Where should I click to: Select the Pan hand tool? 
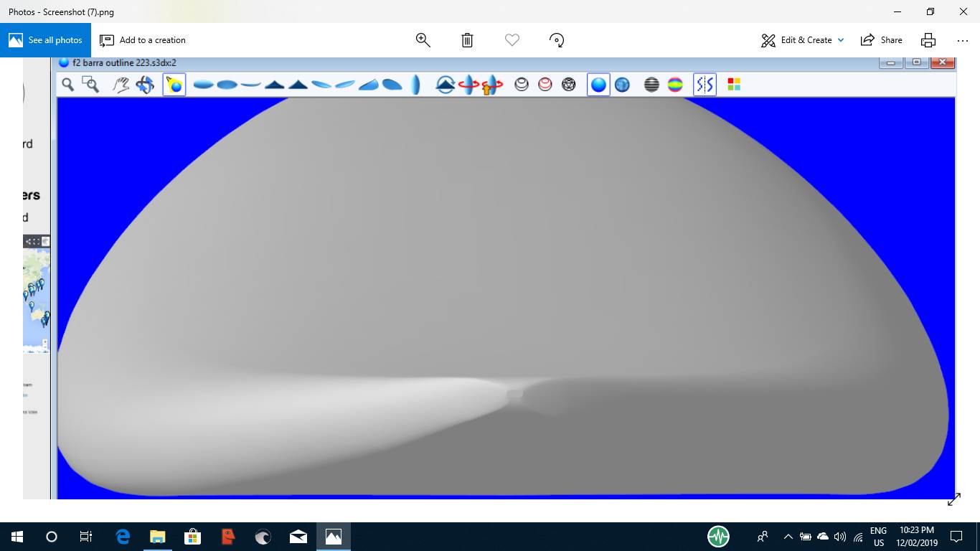coord(120,84)
